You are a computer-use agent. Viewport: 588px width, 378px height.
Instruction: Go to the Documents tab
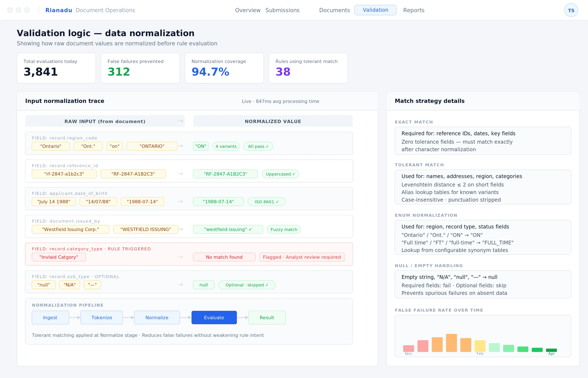pos(334,10)
